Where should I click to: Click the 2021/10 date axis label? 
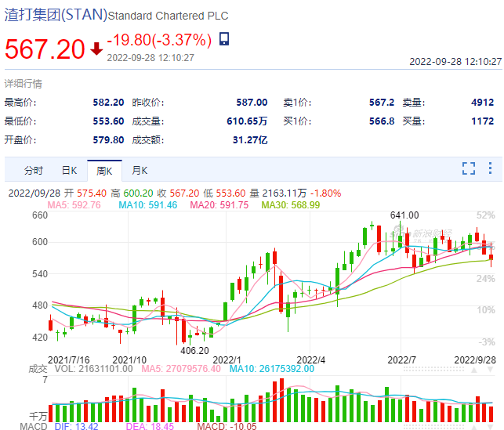coord(129,360)
